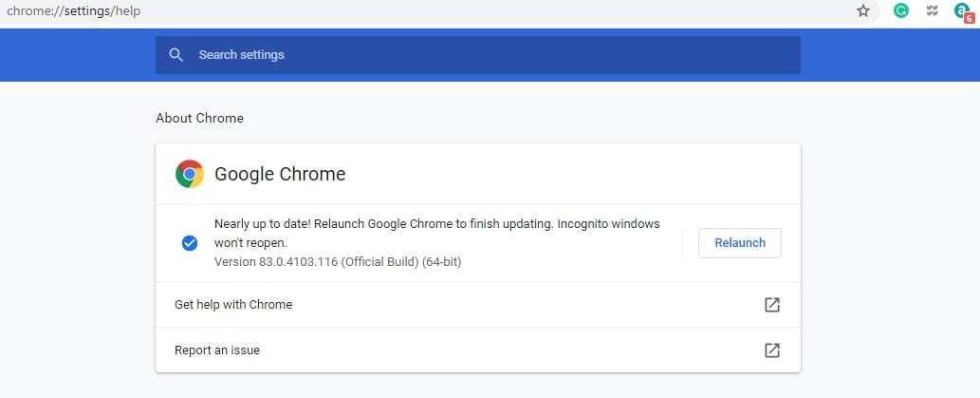The width and height of the screenshot is (980, 398).
Task: Click blue header area left of search
Action: point(76,55)
